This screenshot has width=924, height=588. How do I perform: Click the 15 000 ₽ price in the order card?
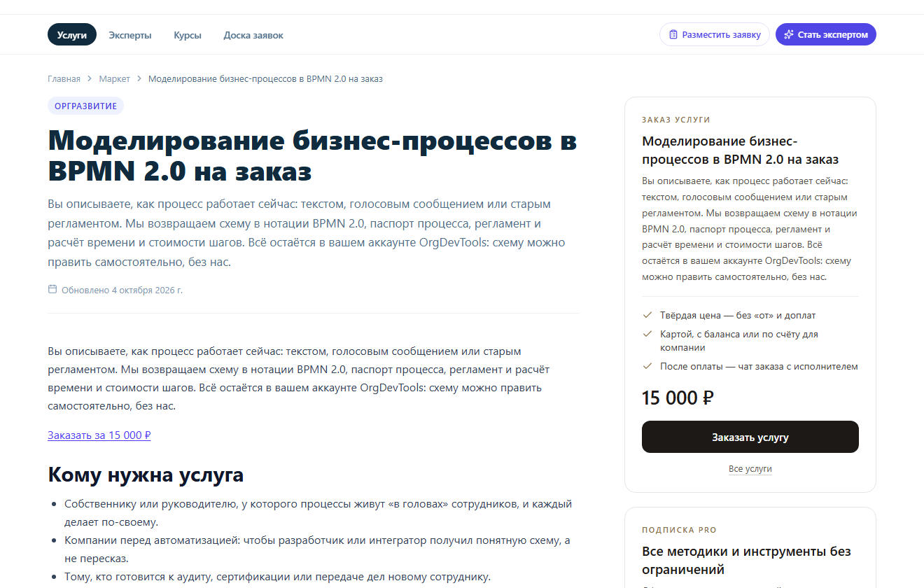click(678, 398)
